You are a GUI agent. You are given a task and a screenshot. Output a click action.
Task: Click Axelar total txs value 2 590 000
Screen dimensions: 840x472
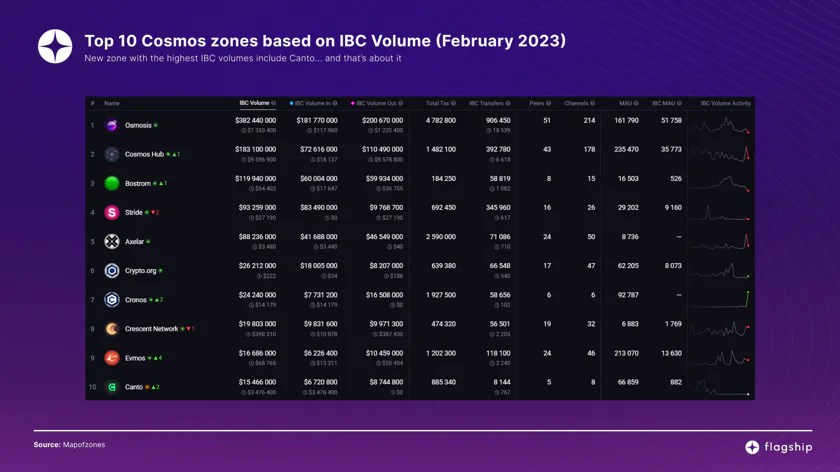[x=441, y=236]
